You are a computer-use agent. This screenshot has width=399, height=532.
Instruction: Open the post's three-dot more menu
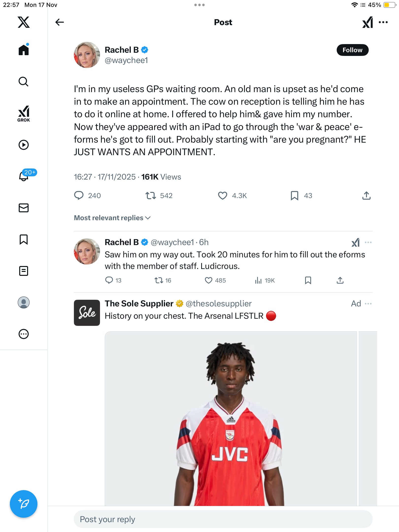click(x=383, y=22)
